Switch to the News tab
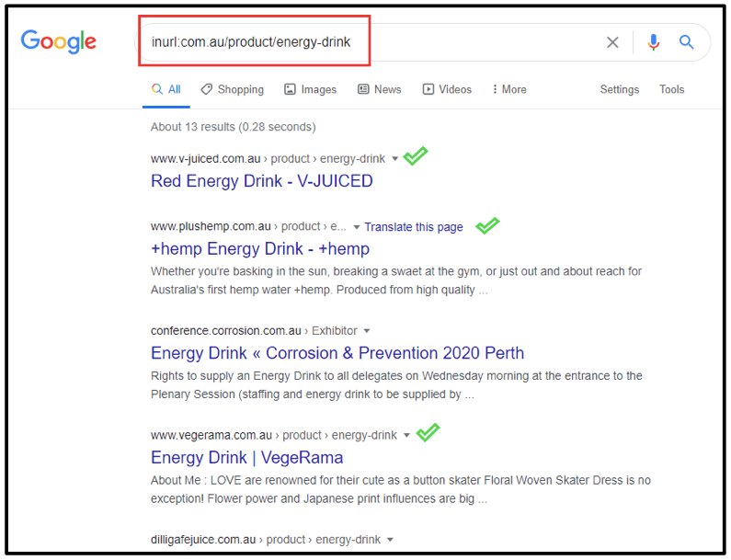 pyautogui.click(x=380, y=89)
